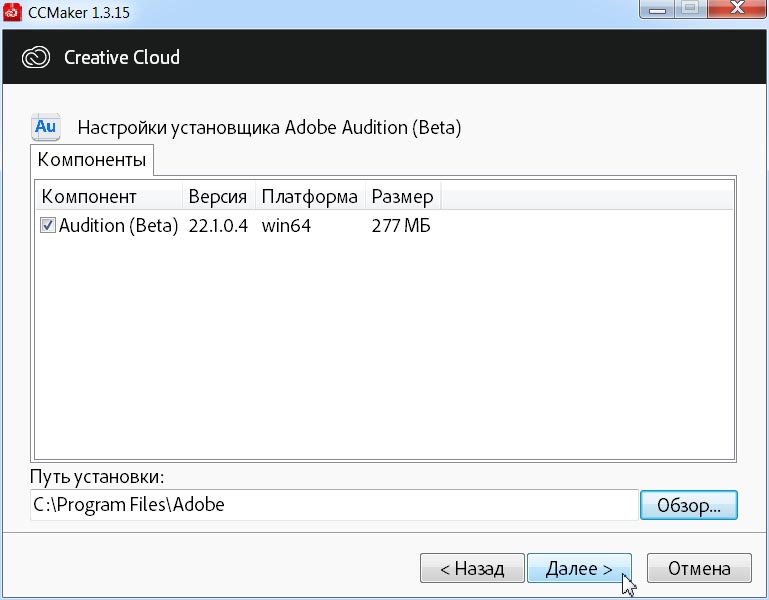
Task: Click the installation path input field
Action: pyautogui.click(x=334, y=505)
